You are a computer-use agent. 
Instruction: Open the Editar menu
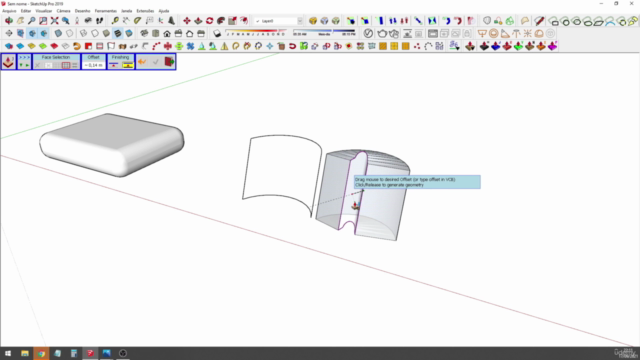pos(26,11)
